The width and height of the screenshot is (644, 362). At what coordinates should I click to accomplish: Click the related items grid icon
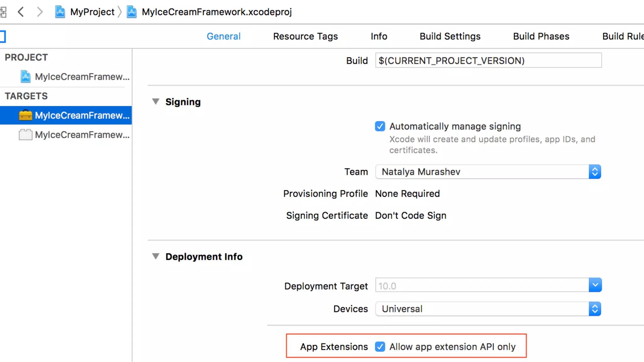[3, 12]
